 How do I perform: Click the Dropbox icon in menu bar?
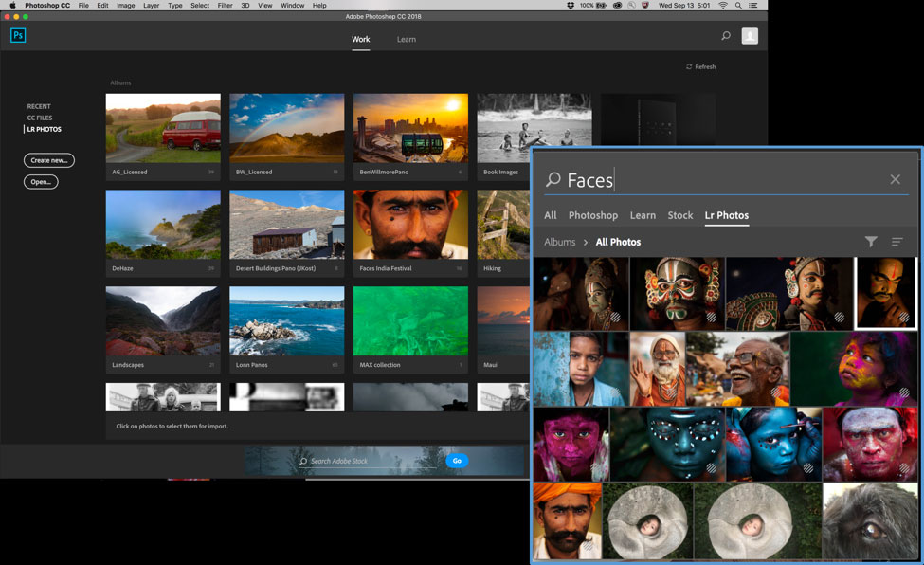coord(571,6)
